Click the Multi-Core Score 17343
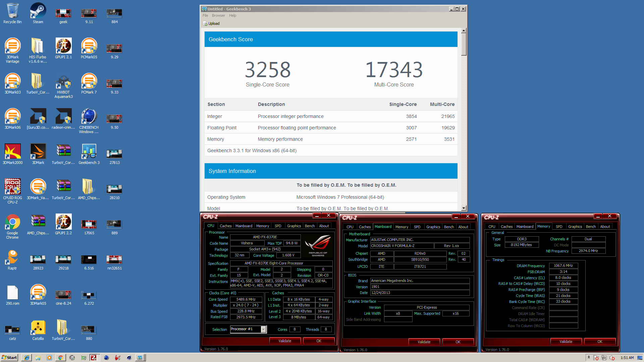The image size is (644, 362). point(394,70)
